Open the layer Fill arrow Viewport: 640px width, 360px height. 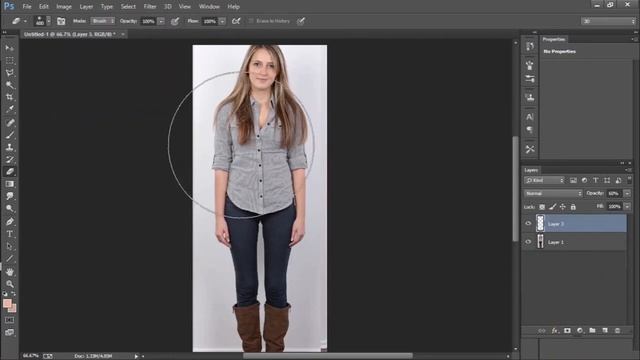point(627,207)
